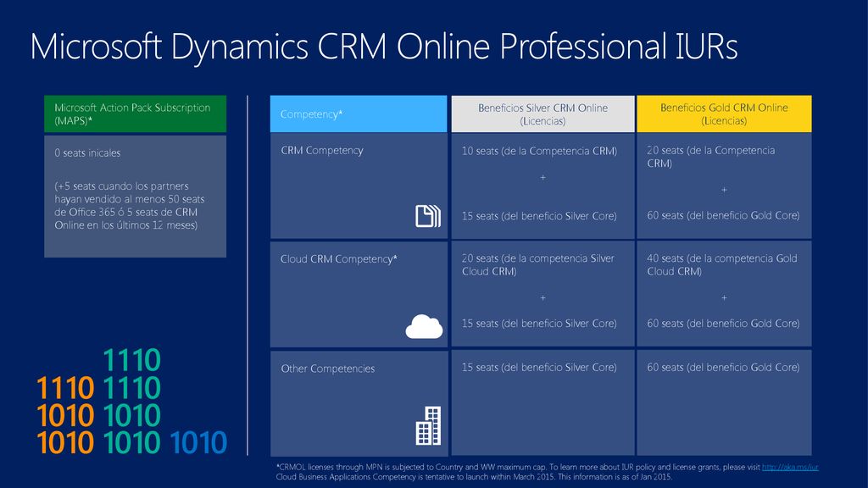Image resolution: width=868 pixels, height=488 pixels.
Task: Select the Beneficios Silver CRM Online header
Action: [x=542, y=114]
